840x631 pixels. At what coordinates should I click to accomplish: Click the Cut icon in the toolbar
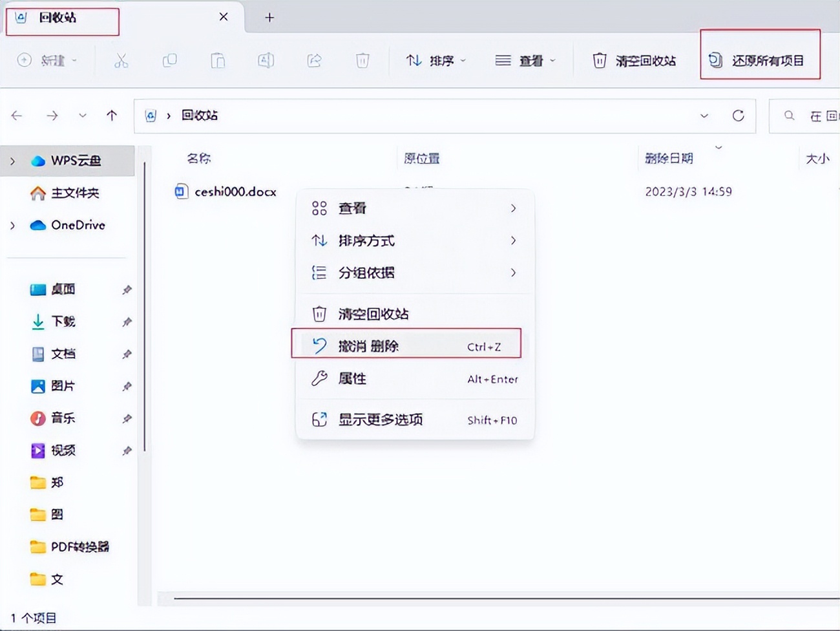click(121, 60)
